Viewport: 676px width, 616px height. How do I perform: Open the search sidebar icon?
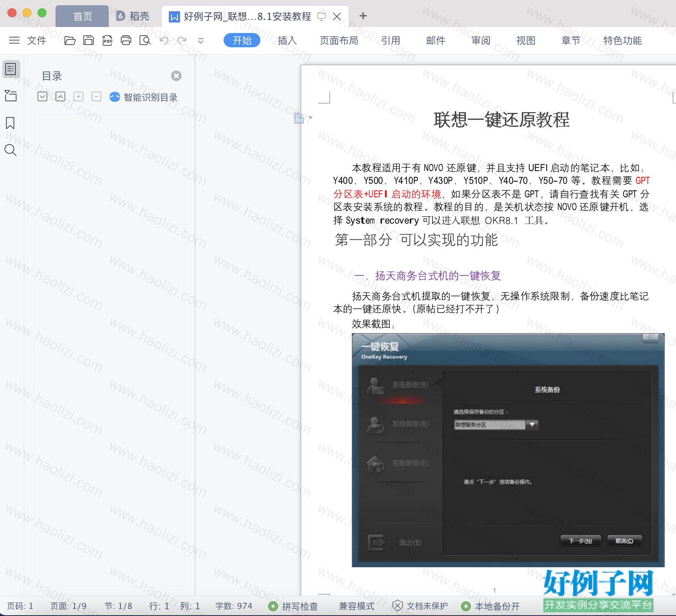[x=11, y=150]
